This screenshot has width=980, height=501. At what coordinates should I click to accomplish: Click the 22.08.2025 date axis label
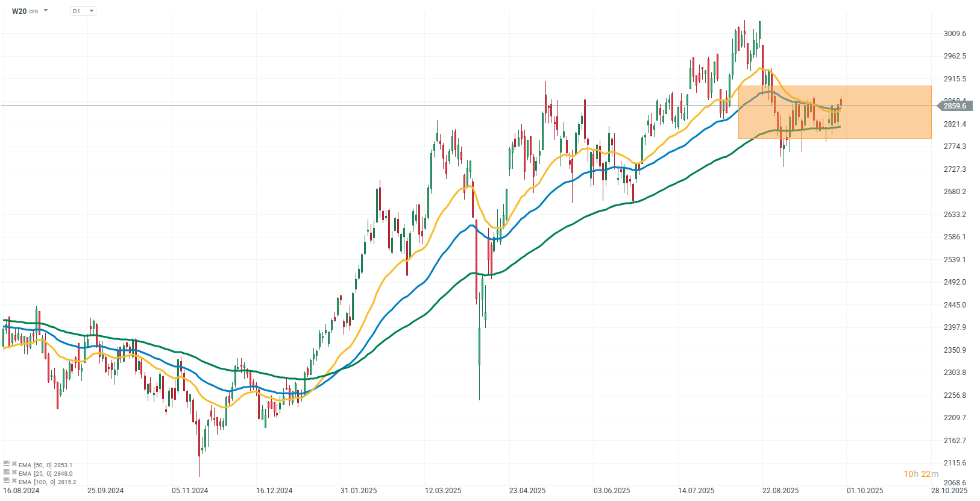(781, 491)
